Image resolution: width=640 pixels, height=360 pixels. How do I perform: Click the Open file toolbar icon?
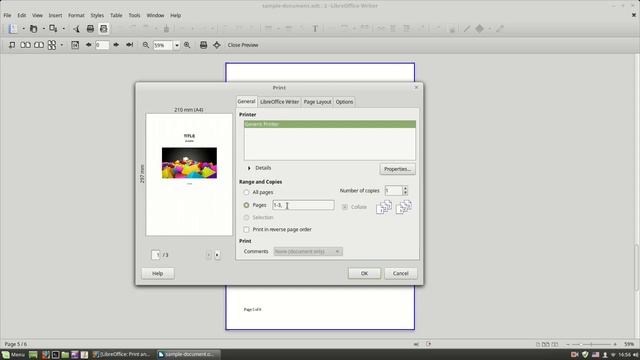33,29
